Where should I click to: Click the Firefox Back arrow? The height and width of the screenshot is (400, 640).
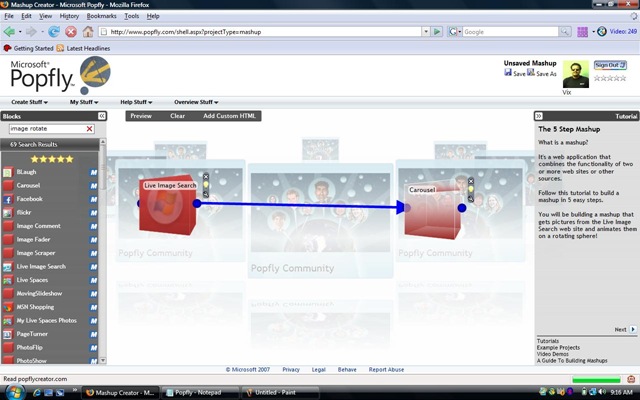tap(9, 31)
